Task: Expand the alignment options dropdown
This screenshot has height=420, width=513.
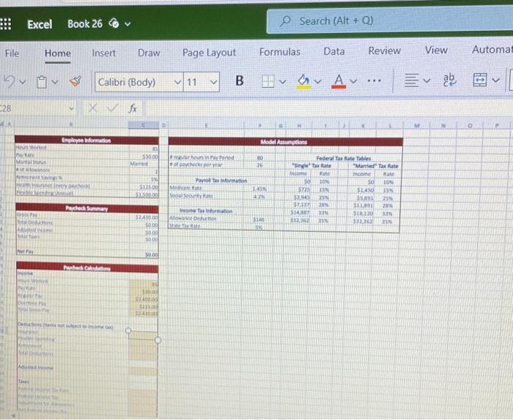Action: coord(427,80)
